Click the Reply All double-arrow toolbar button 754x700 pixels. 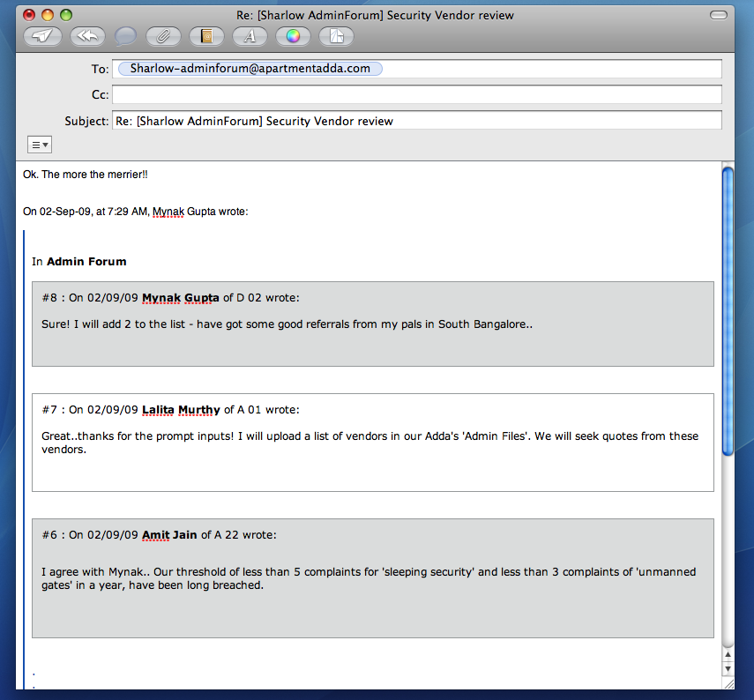point(87,36)
